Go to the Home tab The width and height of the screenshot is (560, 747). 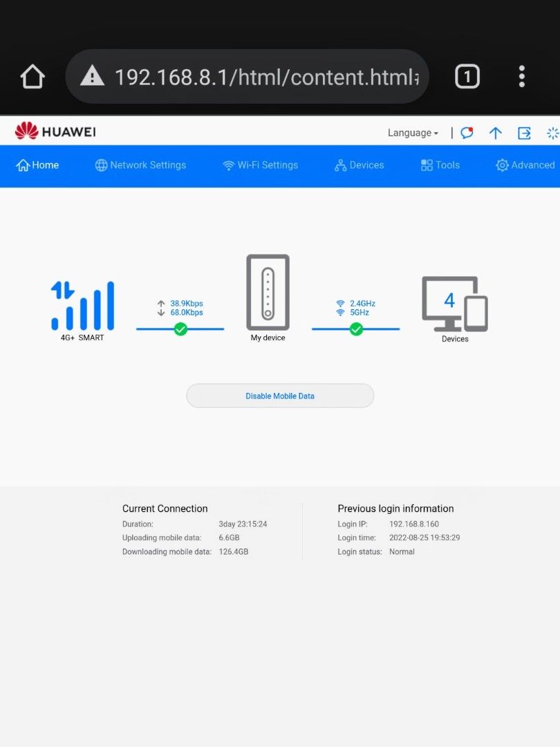(x=37, y=165)
